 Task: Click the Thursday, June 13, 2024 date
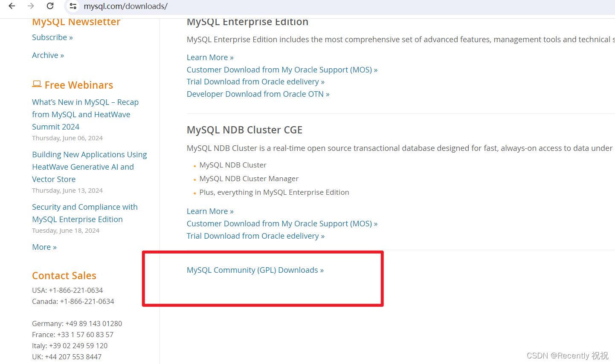pos(67,191)
